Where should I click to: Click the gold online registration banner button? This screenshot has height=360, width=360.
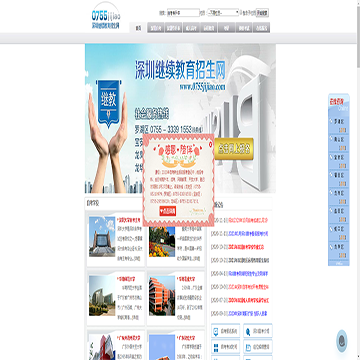click(235, 149)
